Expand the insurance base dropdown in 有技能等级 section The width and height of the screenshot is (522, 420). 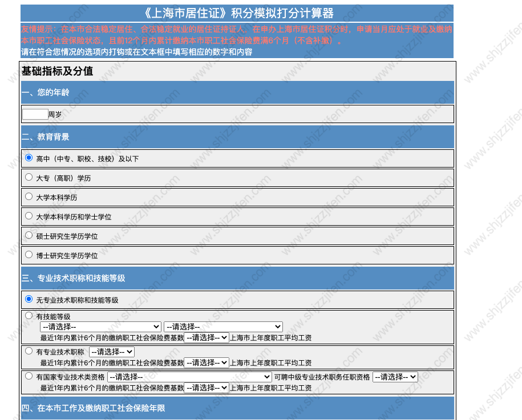click(x=207, y=337)
